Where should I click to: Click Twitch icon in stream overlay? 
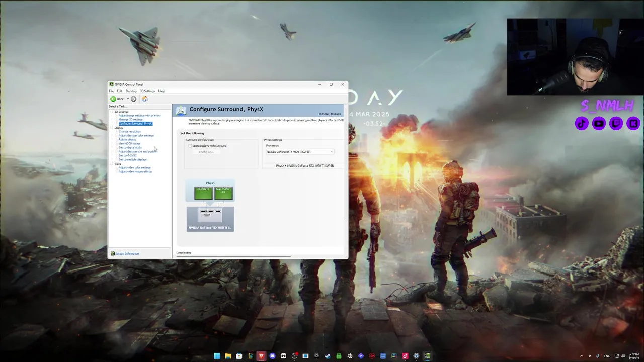coord(616,123)
